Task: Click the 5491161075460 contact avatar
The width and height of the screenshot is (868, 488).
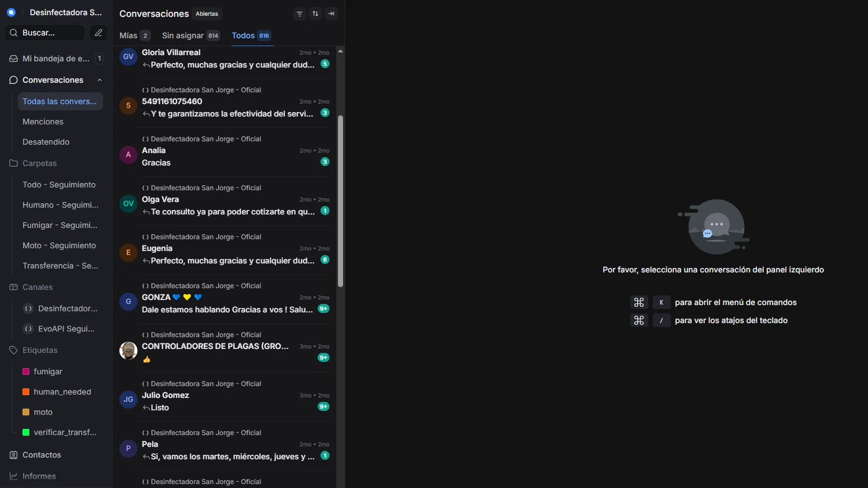Action: click(128, 105)
